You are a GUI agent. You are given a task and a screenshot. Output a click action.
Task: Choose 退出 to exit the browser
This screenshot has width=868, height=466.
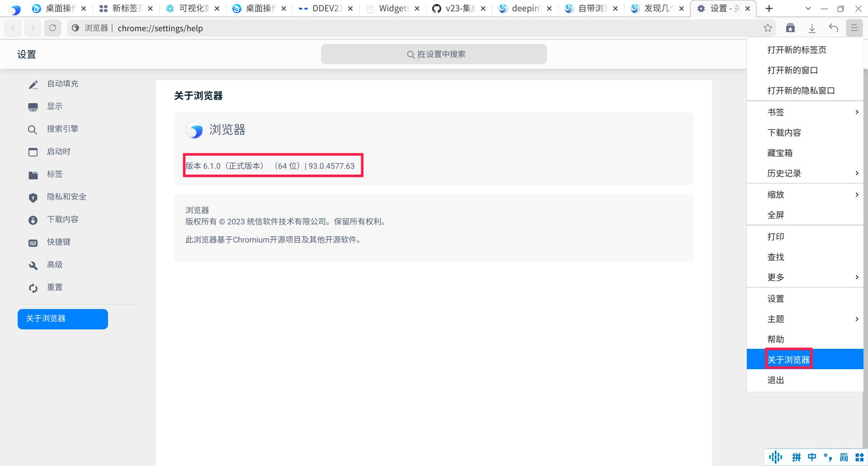pos(776,380)
